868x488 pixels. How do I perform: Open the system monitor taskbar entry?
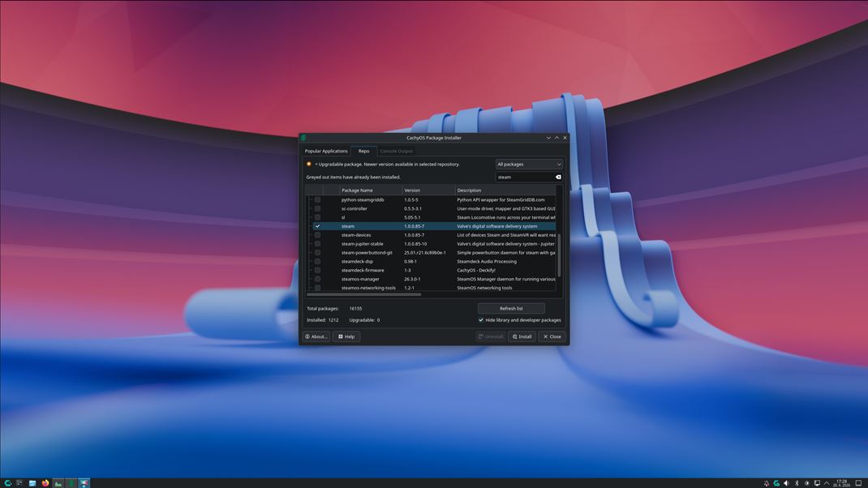coord(58,483)
